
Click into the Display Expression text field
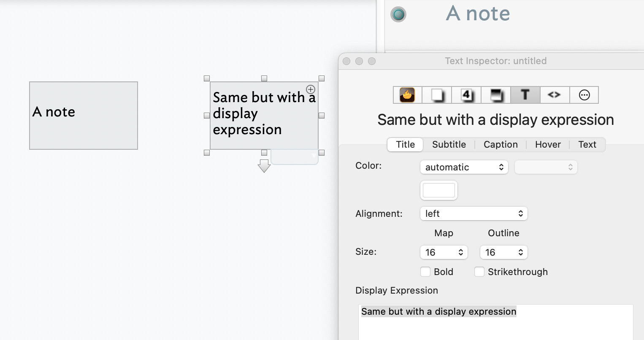(495, 323)
